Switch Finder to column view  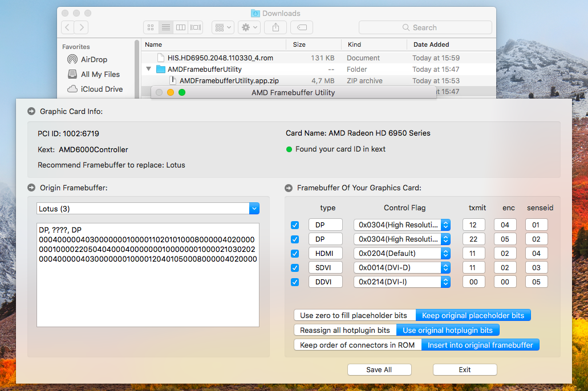tap(181, 27)
